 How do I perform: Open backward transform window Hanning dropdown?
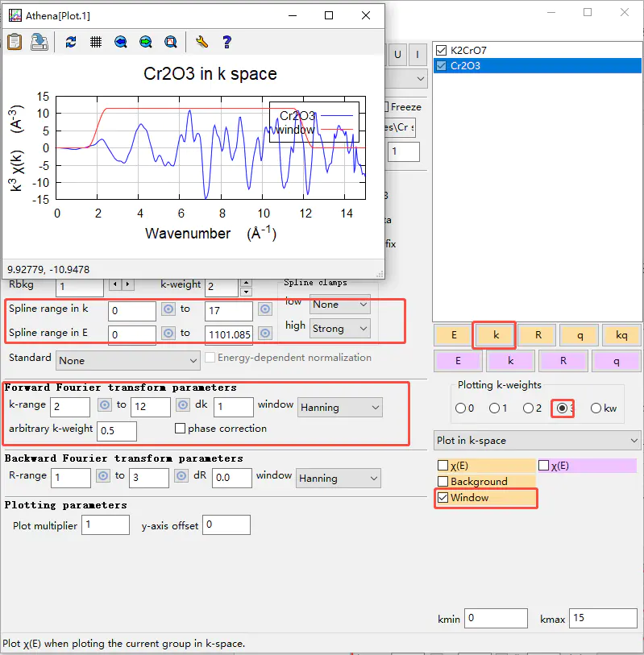coord(338,479)
